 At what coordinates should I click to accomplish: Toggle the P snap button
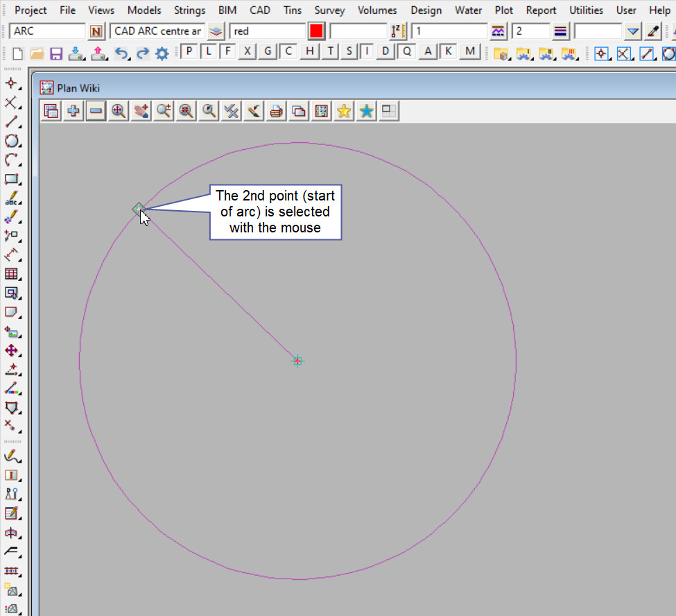(189, 51)
